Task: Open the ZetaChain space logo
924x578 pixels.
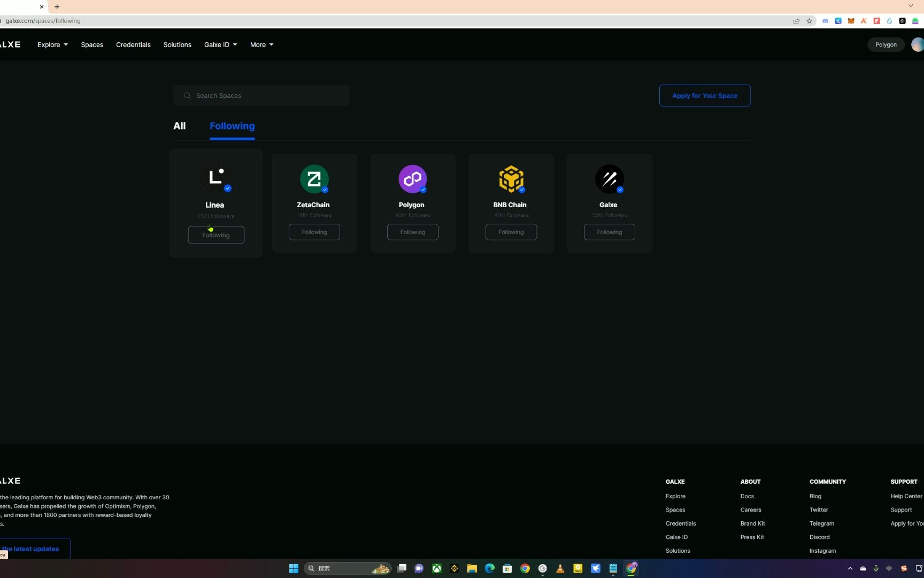Action: [314, 179]
